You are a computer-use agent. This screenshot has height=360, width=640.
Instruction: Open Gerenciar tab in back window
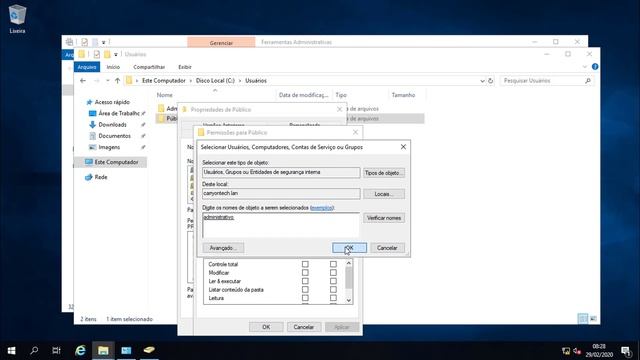tap(221, 42)
